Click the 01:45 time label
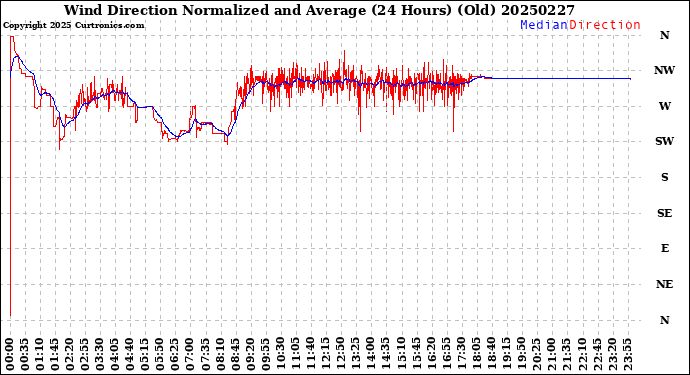This screenshot has height=375, width=690. (x=55, y=354)
